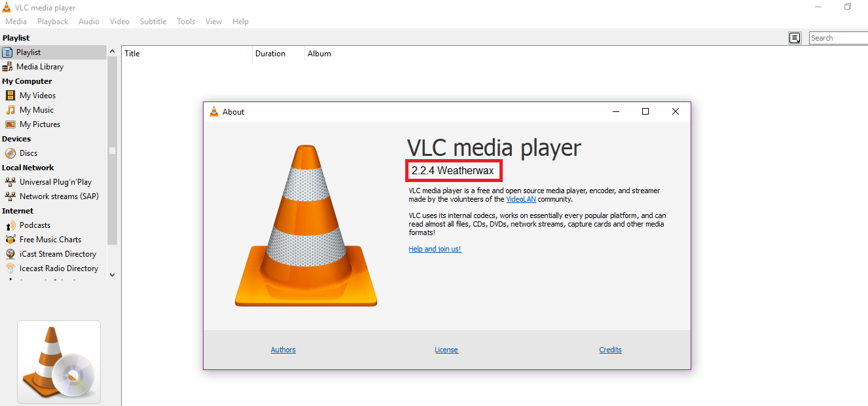868x406 pixels.
Task: Restore down the main VLC window
Action: pyautogui.click(x=848, y=7)
